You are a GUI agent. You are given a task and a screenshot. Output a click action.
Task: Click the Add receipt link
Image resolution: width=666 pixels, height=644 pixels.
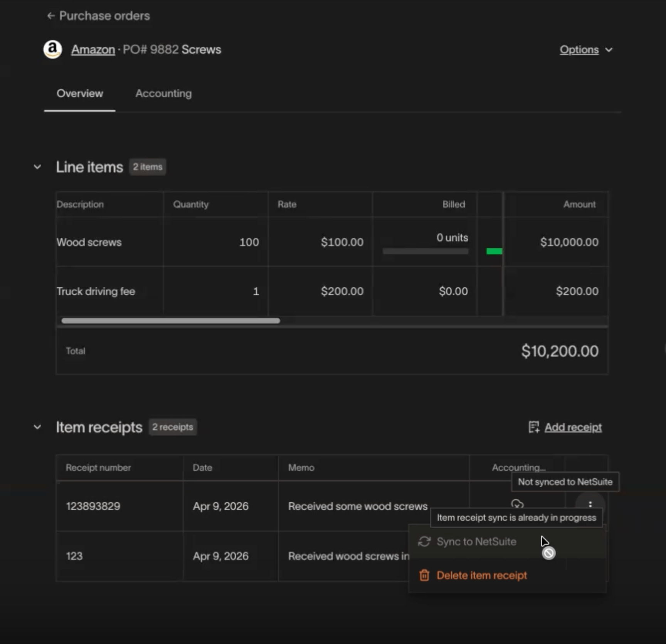click(573, 427)
